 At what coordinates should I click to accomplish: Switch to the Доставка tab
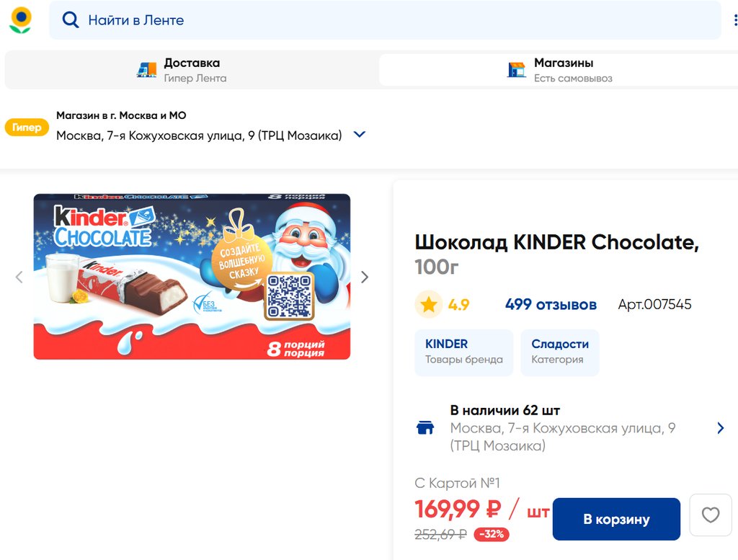click(192, 70)
